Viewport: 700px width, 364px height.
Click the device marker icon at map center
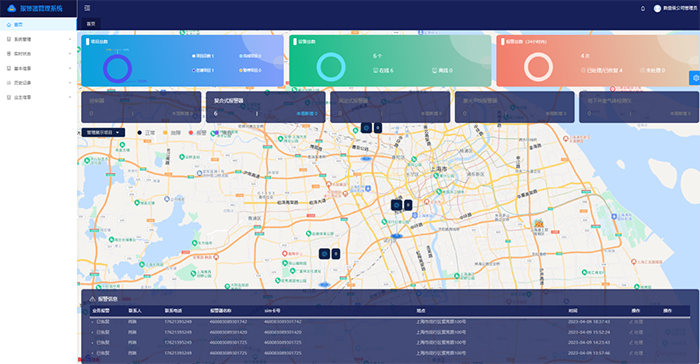point(396,205)
